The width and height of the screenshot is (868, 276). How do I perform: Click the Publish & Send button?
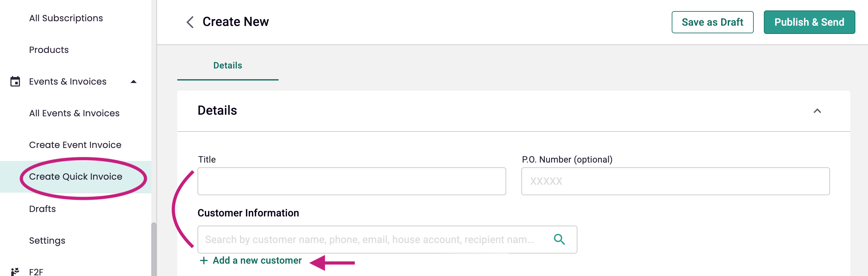coord(809,22)
